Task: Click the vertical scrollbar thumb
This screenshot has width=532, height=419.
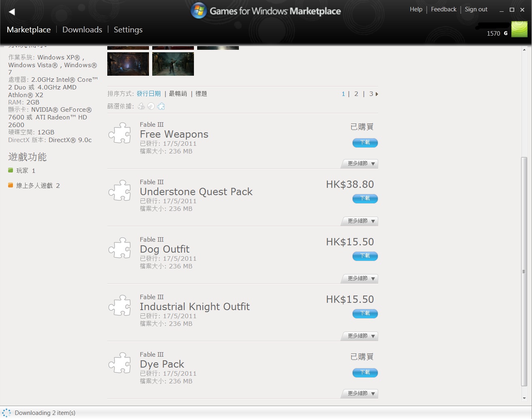Action: point(524,271)
